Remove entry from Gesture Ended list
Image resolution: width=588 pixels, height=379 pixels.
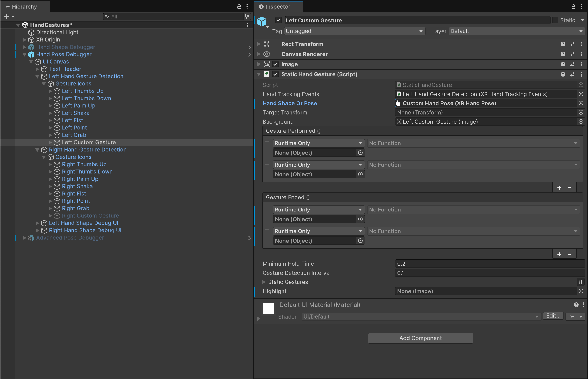(x=569, y=254)
